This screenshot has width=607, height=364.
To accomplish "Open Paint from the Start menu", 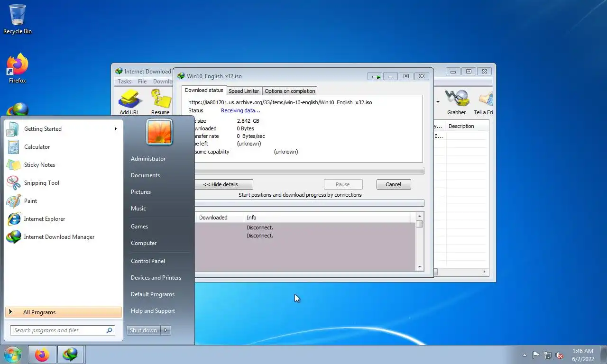I will [x=63, y=201].
